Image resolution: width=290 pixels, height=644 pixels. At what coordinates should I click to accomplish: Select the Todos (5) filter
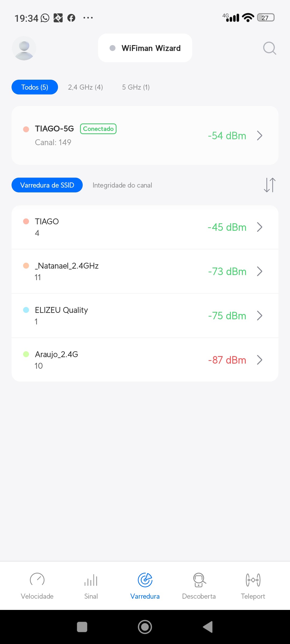click(x=35, y=87)
